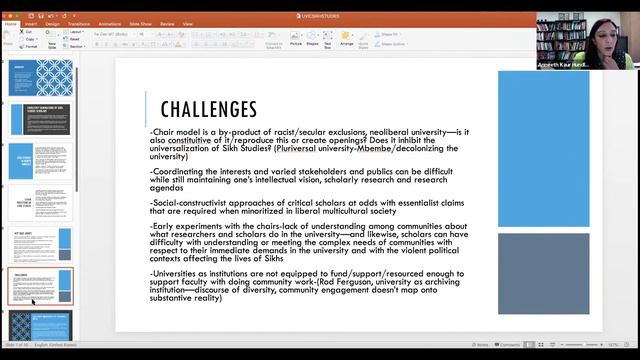This screenshot has height=360, width=640.
Task: Open Quick Styles
Action: click(363, 40)
